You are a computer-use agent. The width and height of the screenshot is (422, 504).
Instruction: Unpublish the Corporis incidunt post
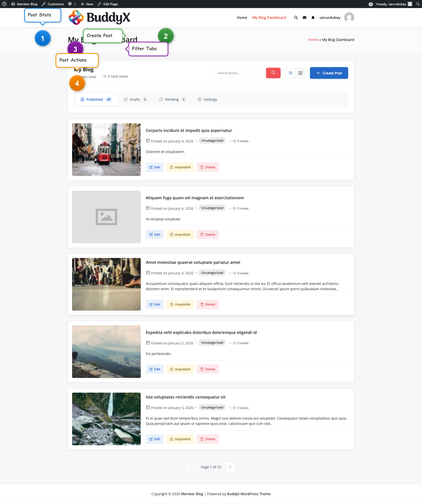tap(180, 167)
